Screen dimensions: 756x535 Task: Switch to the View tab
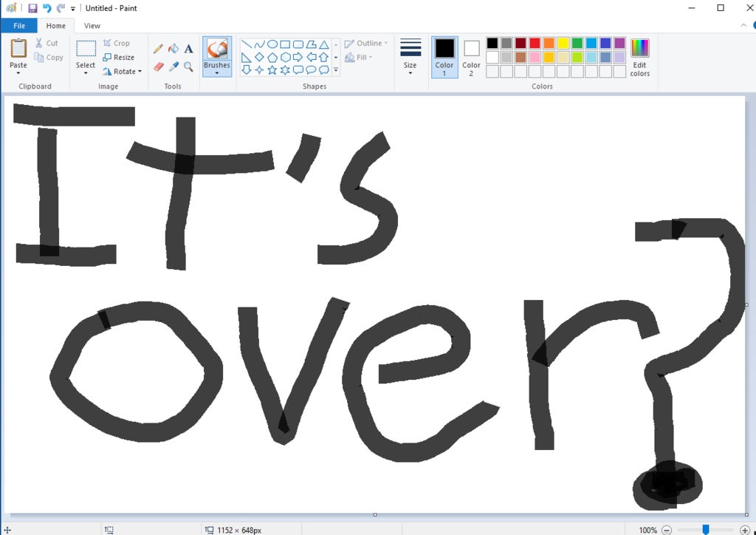(92, 26)
